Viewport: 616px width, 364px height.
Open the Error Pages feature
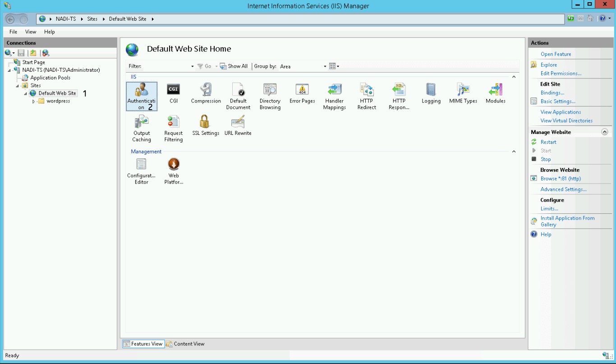pyautogui.click(x=302, y=93)
